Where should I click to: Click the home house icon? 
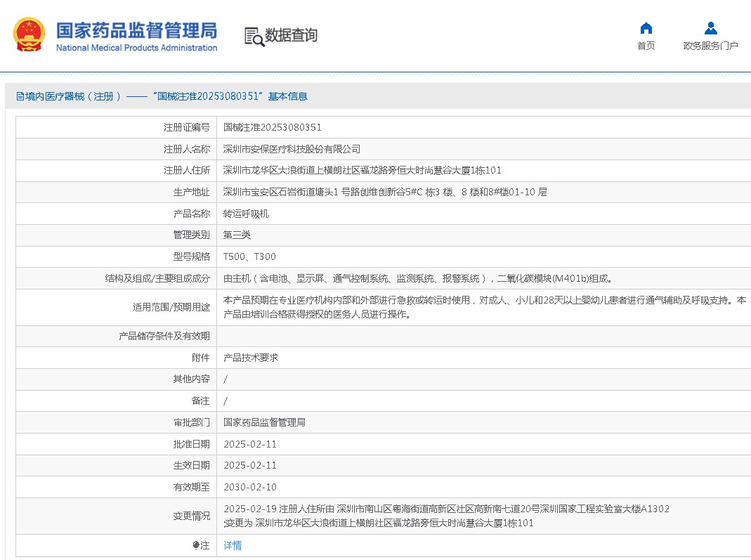coord(646,28)
